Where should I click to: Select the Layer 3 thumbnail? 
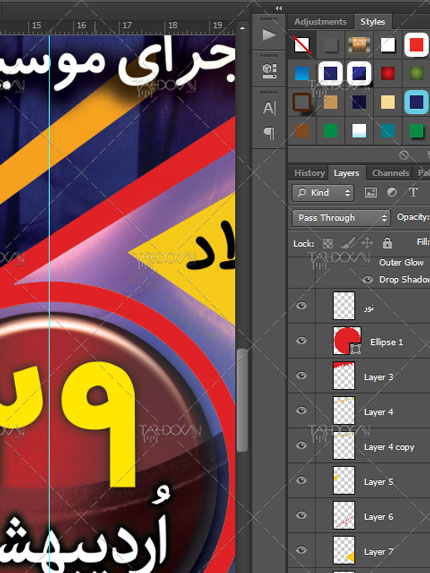[x=344, y=375]
